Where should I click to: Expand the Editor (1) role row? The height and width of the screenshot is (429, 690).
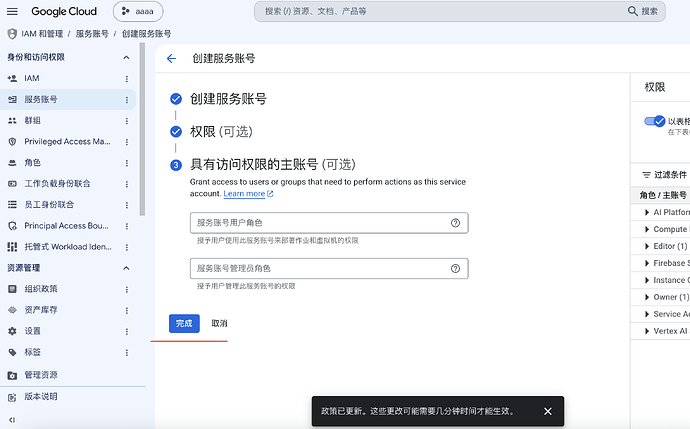(x=647, y=246)
